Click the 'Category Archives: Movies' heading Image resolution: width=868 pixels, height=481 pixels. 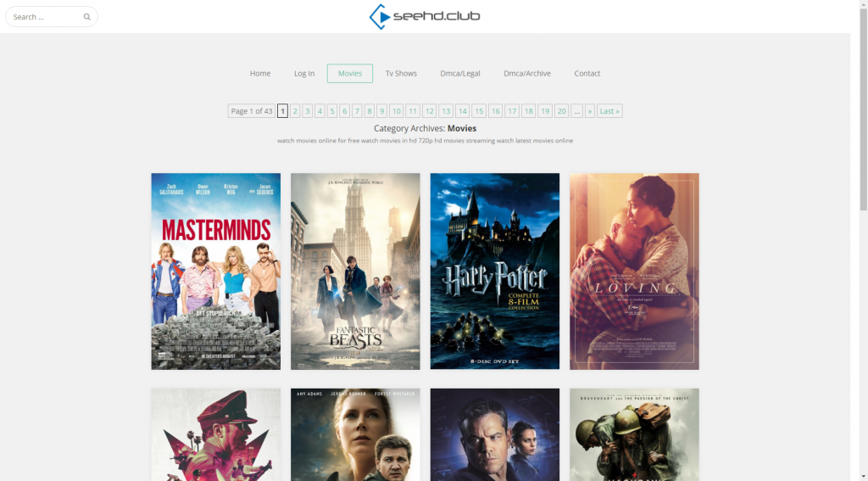426,128
